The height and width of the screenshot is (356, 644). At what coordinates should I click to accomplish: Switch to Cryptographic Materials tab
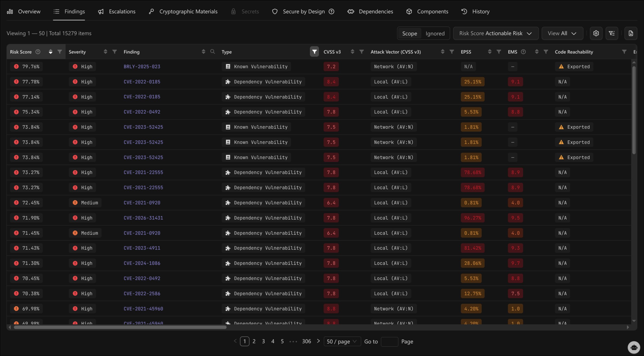(183, 12)
